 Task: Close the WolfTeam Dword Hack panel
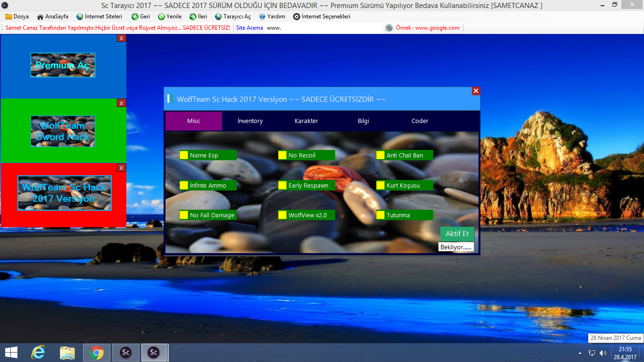point(121,103)
